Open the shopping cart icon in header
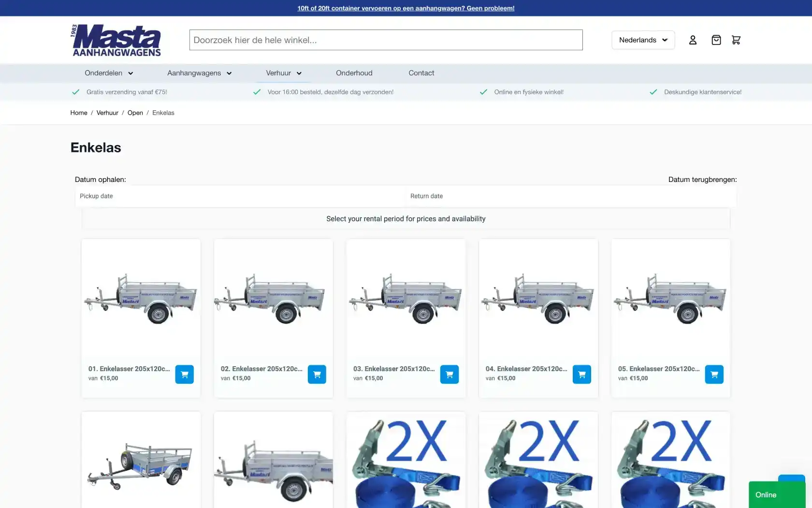 click(x=736, y=40)
